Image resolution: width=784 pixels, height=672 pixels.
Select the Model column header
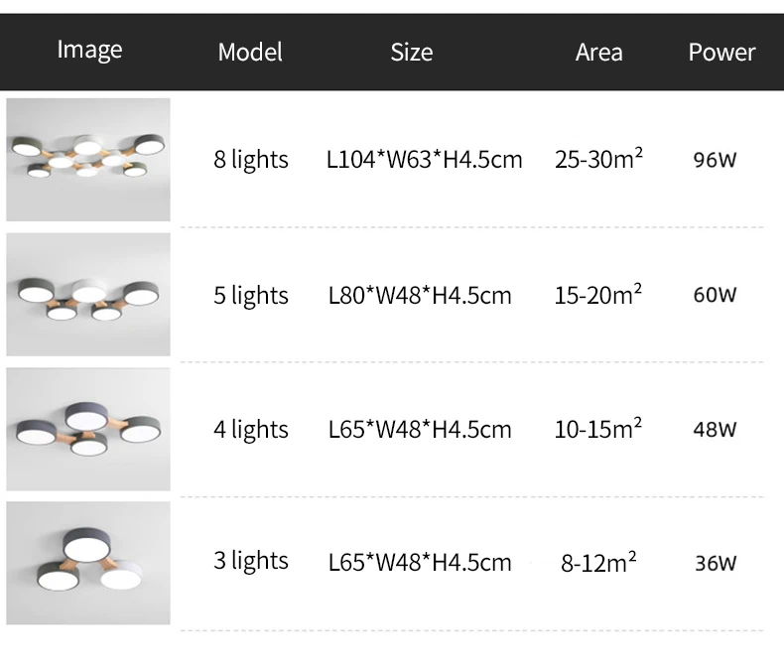250,52
